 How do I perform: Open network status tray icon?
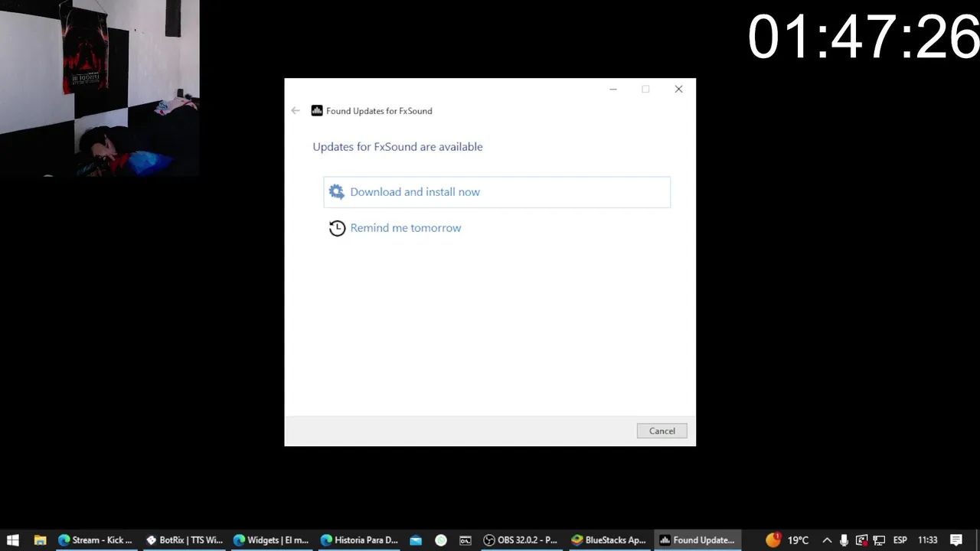879,540
